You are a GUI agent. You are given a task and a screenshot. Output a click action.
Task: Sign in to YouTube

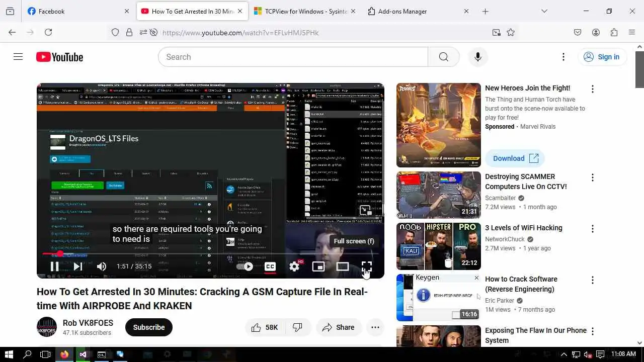point(602,57)
